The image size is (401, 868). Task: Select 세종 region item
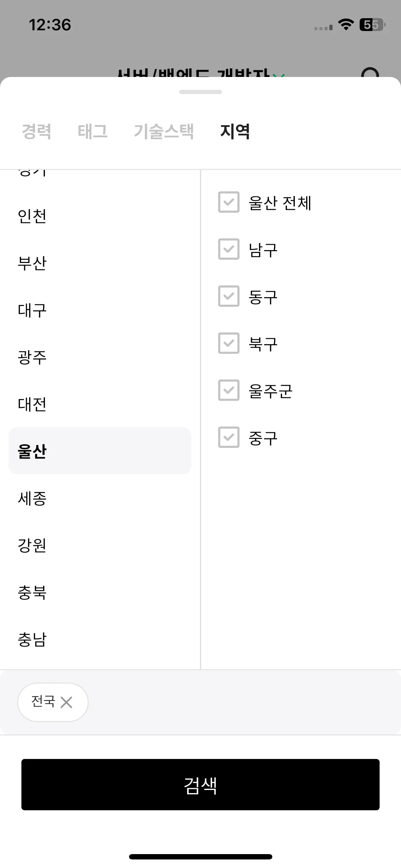pos(100,498)
